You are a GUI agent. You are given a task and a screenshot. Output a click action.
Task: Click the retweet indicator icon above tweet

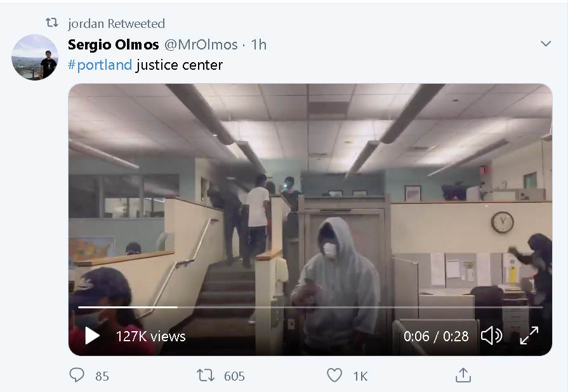coord(52,23)
